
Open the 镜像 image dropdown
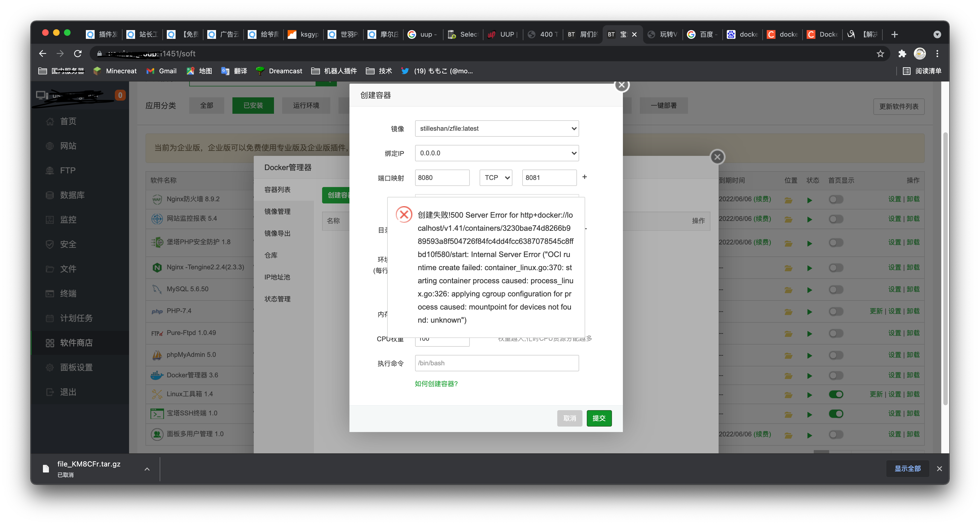pyautogui.click(x=497, y=129)
